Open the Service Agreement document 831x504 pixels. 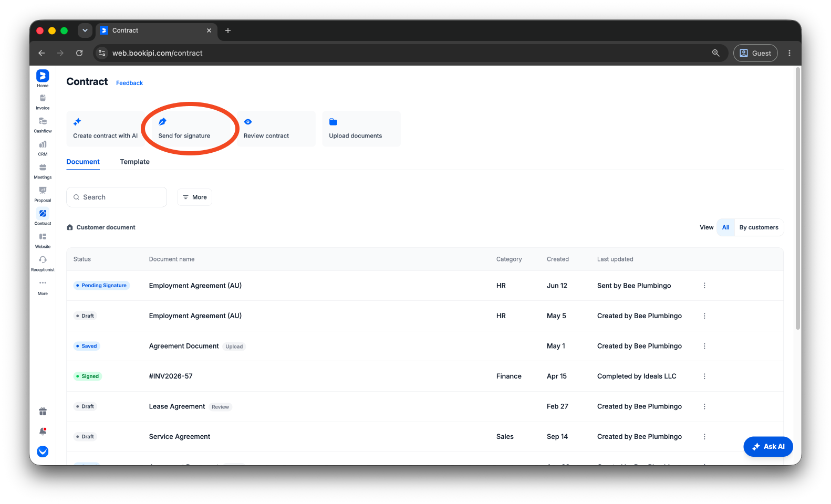coord(180,437)
